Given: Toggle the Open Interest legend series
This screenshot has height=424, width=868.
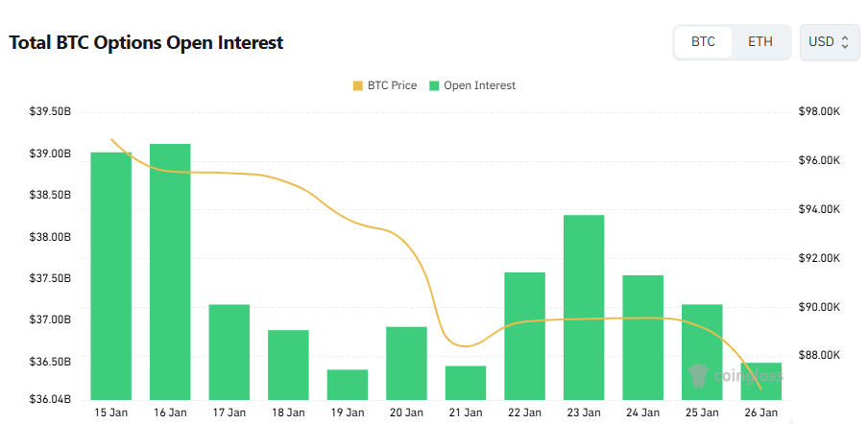Looking at the screenshot, I should click(478, 85).
